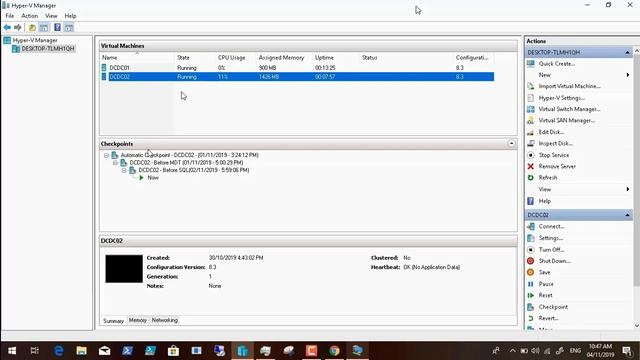This screenshot has width=640, height=360.
Task: Connect to DCDC02 virtual machine
Action: pos(551,226)
